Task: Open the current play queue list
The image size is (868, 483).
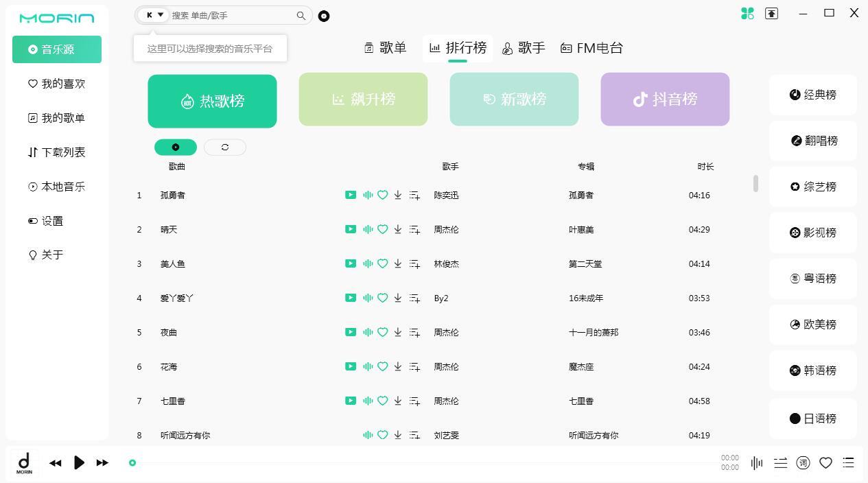Action: [x=849, y=463]
